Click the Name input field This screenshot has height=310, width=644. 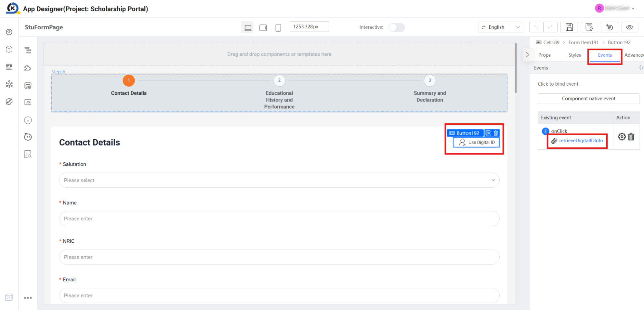(x=279, y=219)
